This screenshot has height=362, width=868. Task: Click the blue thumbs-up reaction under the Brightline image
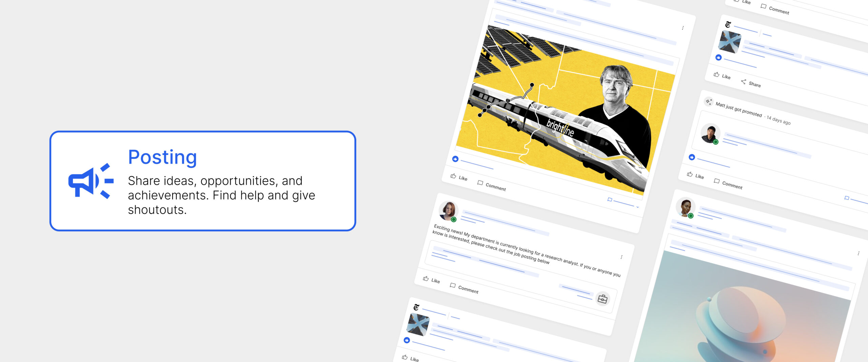tap(455, 159)
